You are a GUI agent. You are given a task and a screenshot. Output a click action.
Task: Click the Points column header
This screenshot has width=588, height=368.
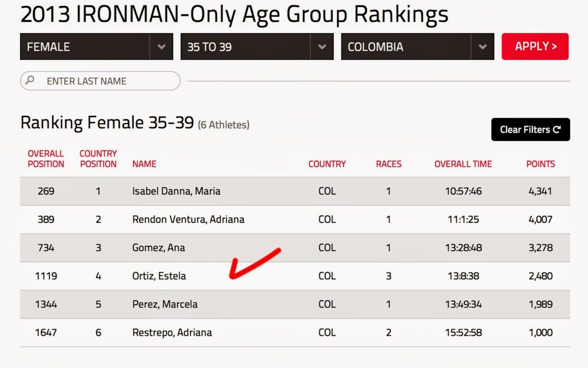(x=540, y=164)
